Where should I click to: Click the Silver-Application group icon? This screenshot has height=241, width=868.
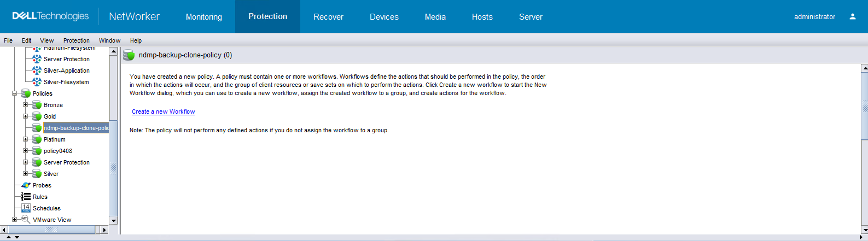[37, 70]
